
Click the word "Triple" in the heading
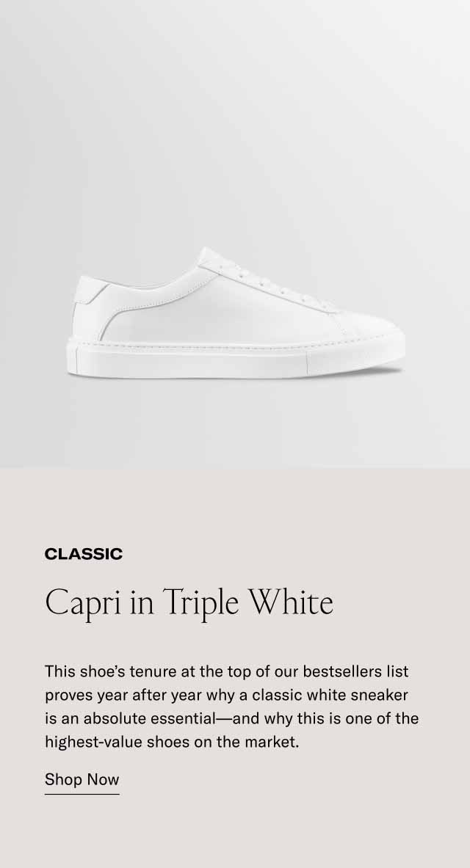point(201,604)
